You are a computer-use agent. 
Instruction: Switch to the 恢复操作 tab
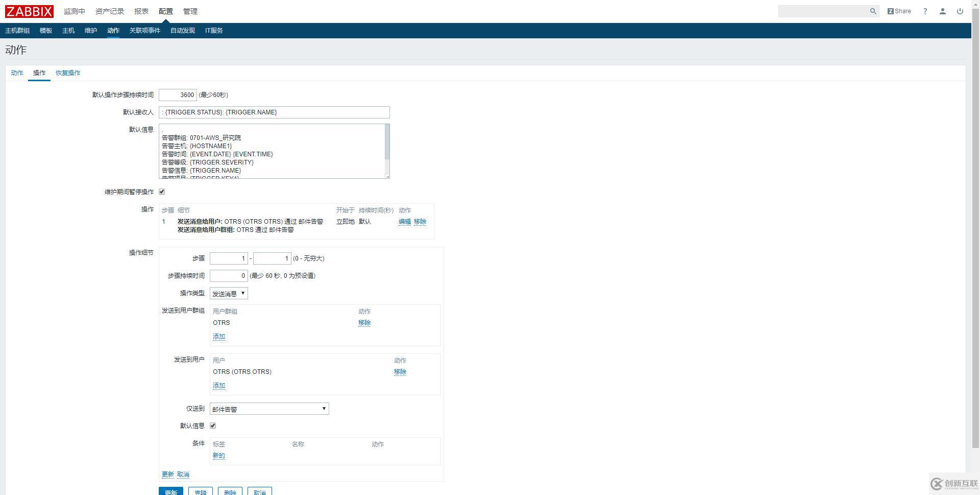[68, 73]
